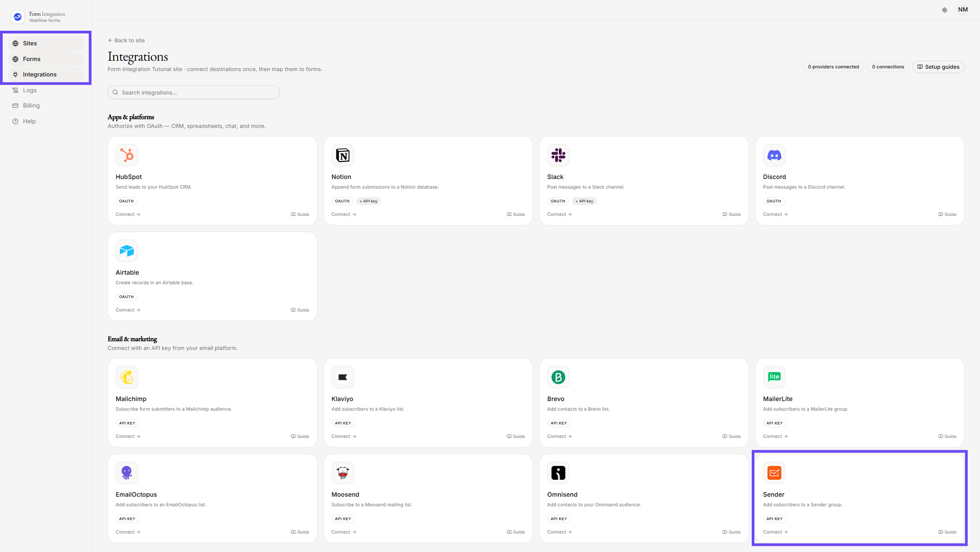The image size is (980, 552).
Task: Click the Mailchimp logo icon
Action: (x=126, y=377)
